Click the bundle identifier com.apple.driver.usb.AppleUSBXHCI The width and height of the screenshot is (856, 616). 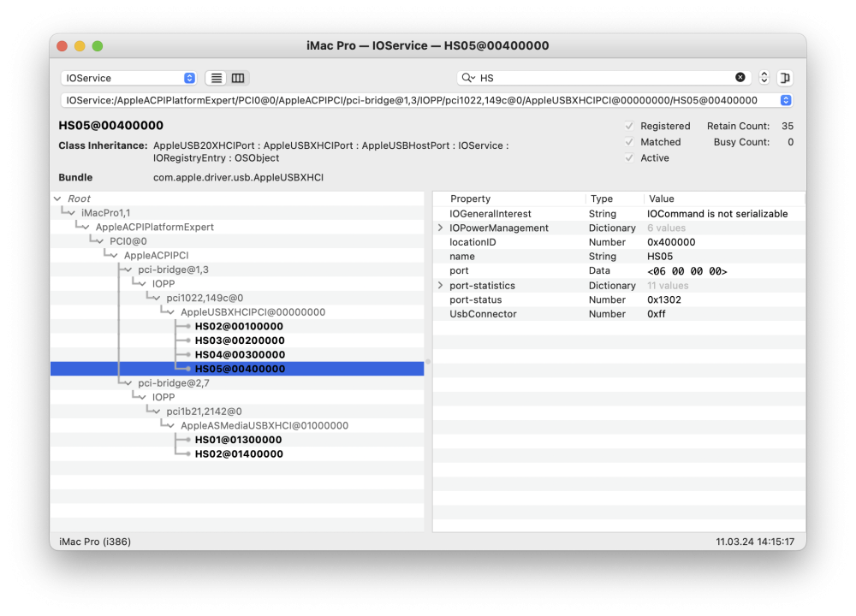click(x=238, y=177)
